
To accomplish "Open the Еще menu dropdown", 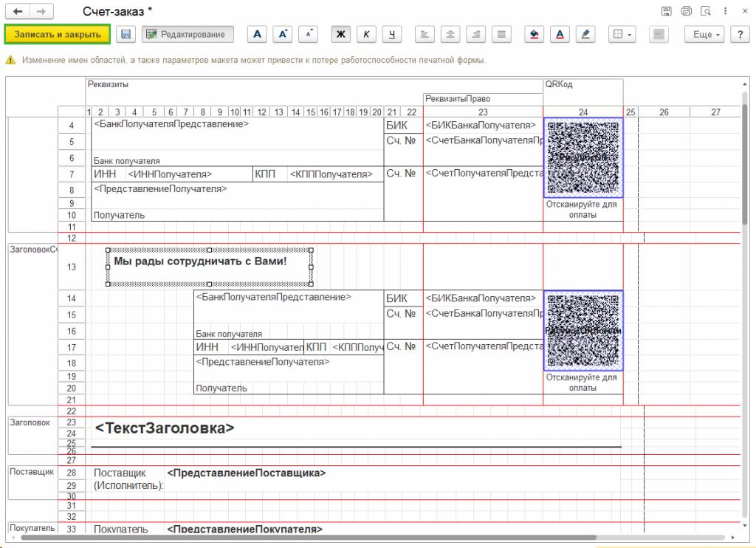I will pyautogui.click(x=704, y=34).
